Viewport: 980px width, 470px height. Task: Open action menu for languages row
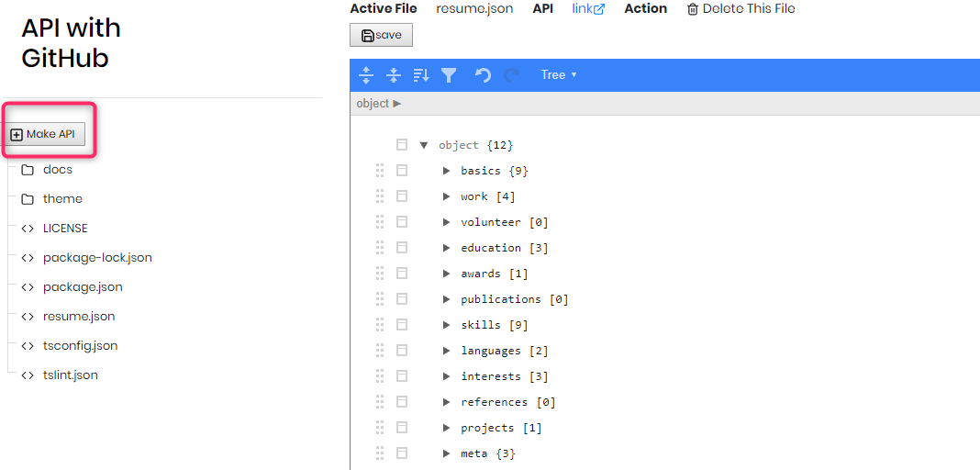click(x=402, y=351)
